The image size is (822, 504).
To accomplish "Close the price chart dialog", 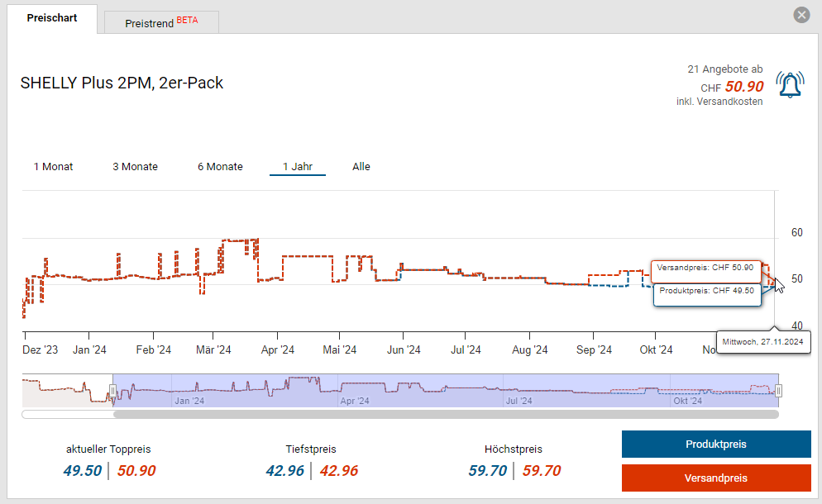I will [800, 15].
